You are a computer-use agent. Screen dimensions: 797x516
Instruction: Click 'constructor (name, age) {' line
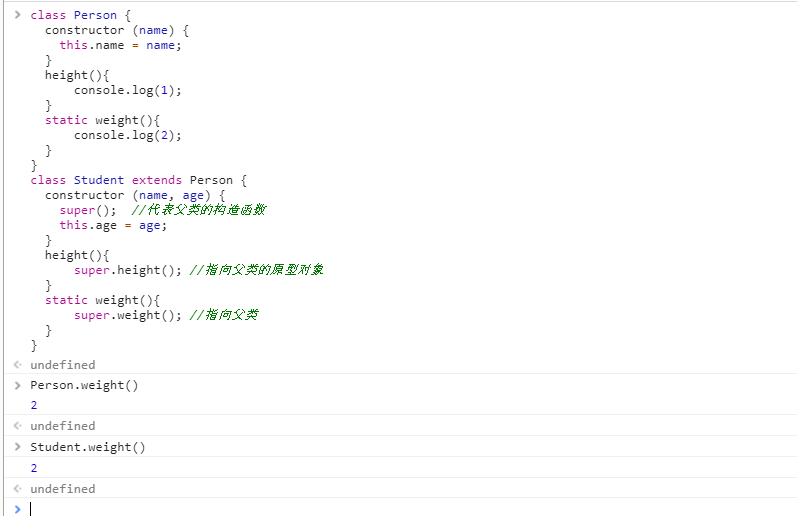pos(135,195)
